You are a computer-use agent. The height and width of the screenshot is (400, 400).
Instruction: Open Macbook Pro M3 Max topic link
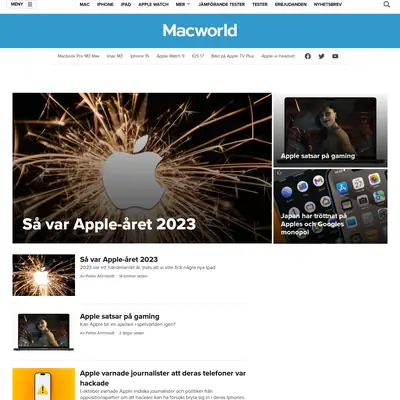tap(79, 56)
